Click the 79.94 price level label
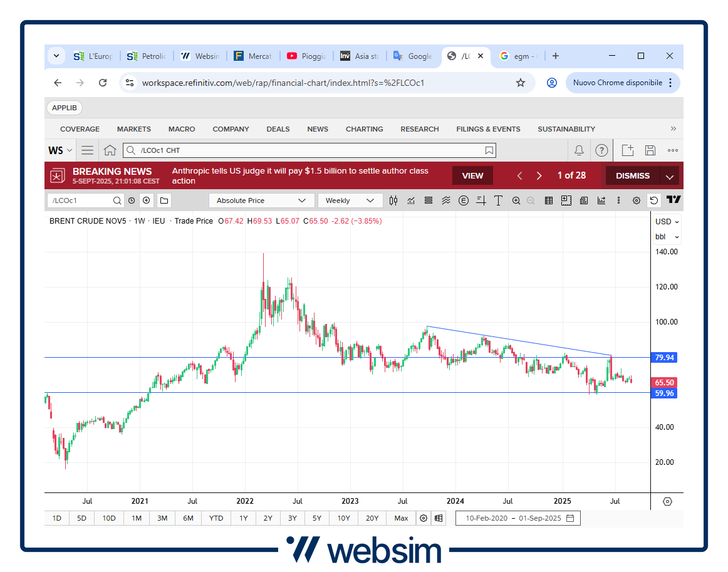The image size is (728, 572). tap(663, 358)
